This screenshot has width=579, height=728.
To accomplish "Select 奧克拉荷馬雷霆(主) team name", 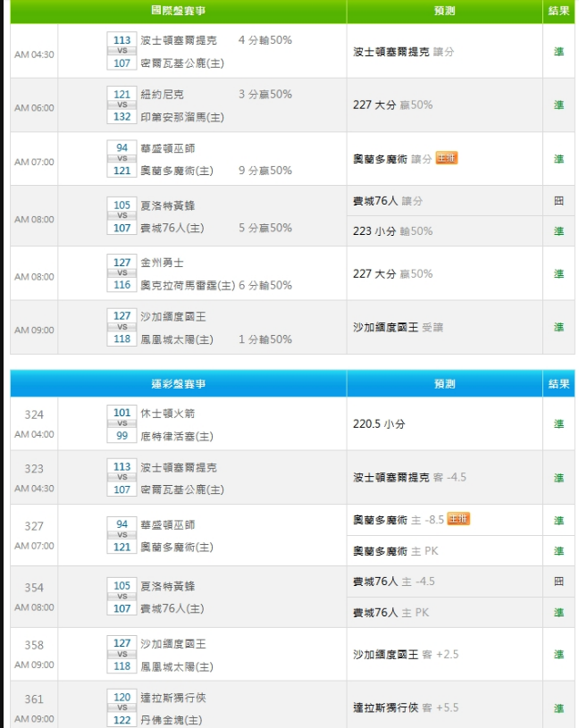I will tap(188, 285).
